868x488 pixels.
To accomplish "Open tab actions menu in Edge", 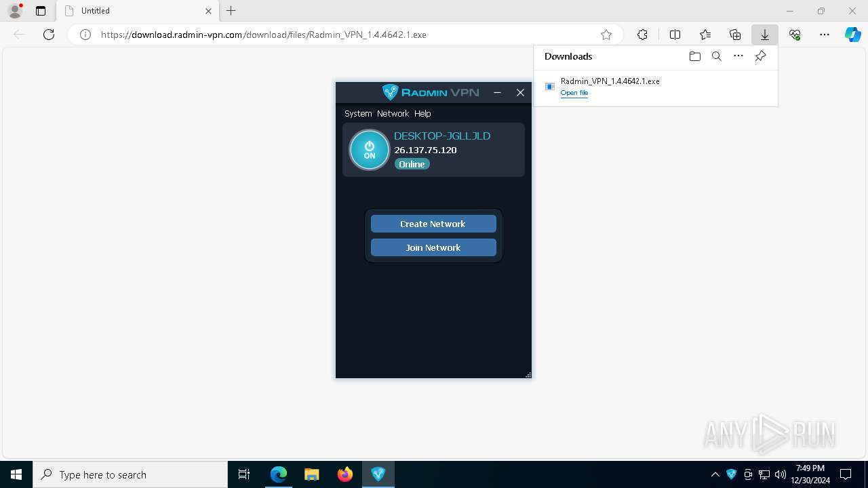I will (x=41, y=11).
